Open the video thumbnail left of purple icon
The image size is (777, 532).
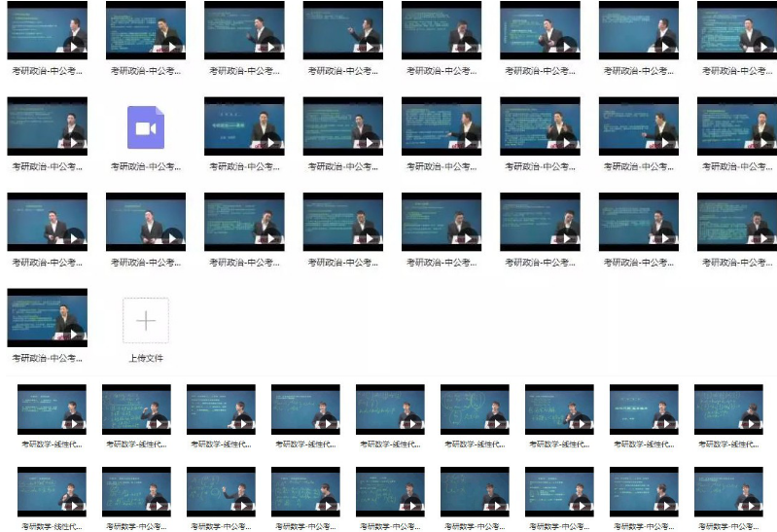[47, 126]
